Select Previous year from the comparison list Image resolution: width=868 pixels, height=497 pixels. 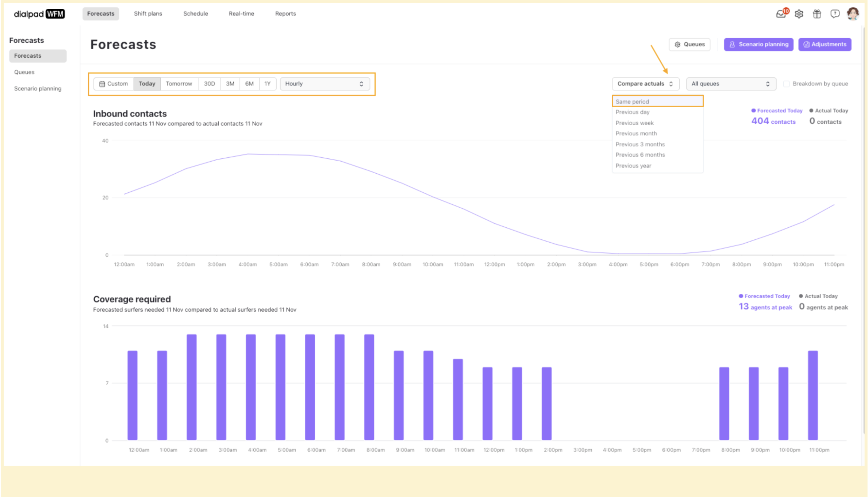click(634, 165)
